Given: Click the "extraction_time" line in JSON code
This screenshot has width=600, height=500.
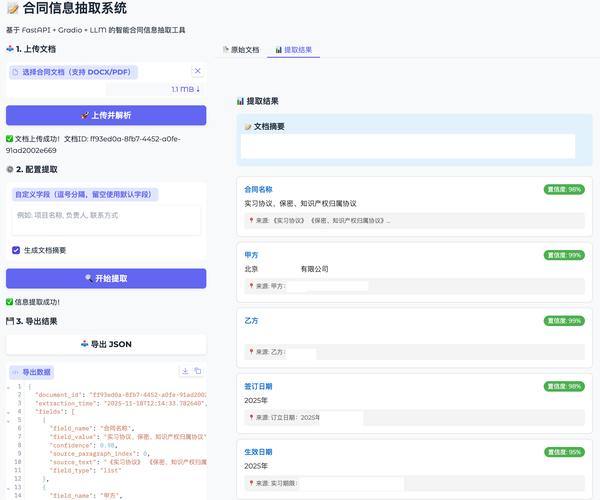Looking at the screenshot, I should coord(121,403).
